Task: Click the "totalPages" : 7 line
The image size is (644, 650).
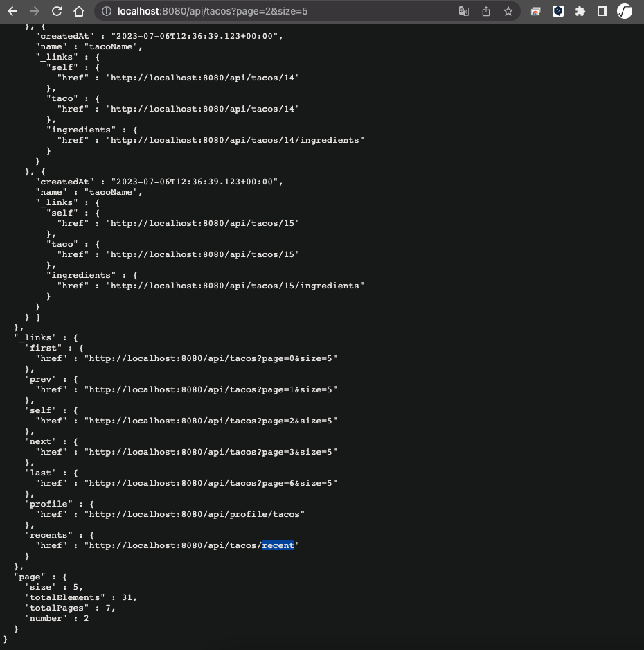Action: (70, 608)
